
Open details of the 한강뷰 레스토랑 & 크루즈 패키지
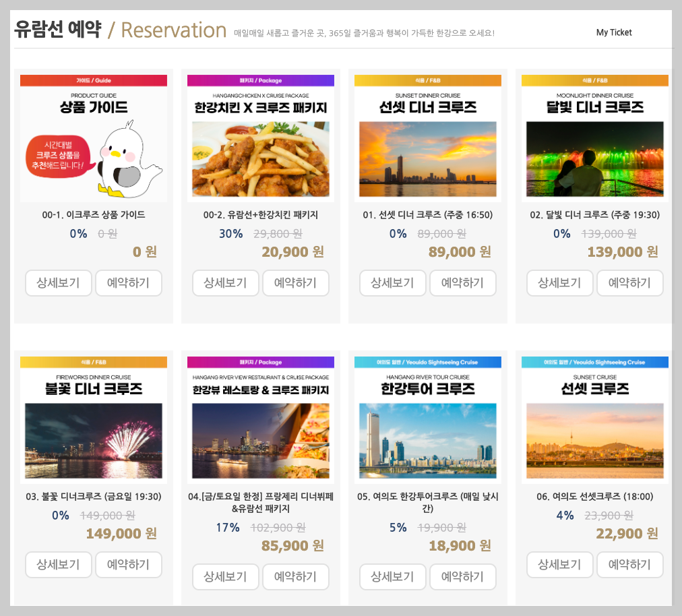[x=226, y=577]
